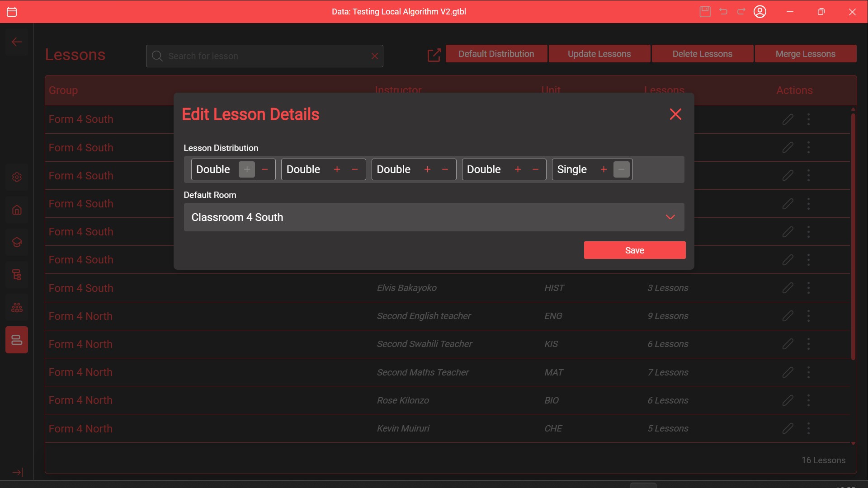Expand the Default Room dropdown
This screenshot has height=488, width=868.
tap(670, 217)
